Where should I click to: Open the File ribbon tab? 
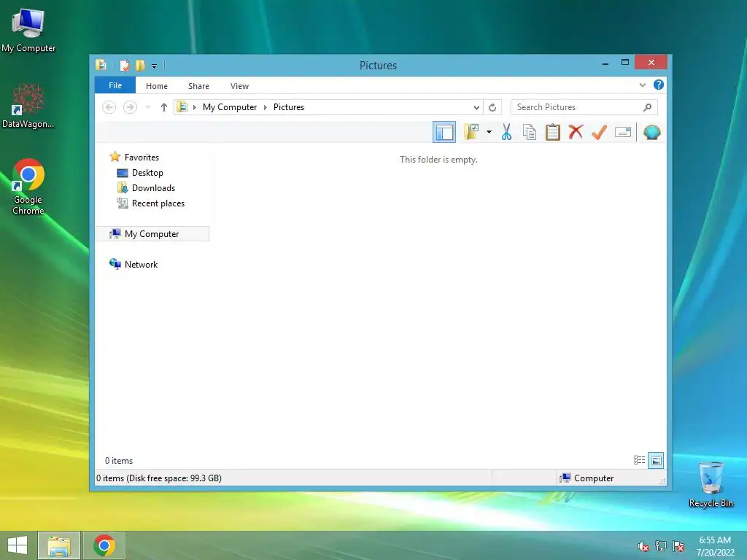[115, 85]
